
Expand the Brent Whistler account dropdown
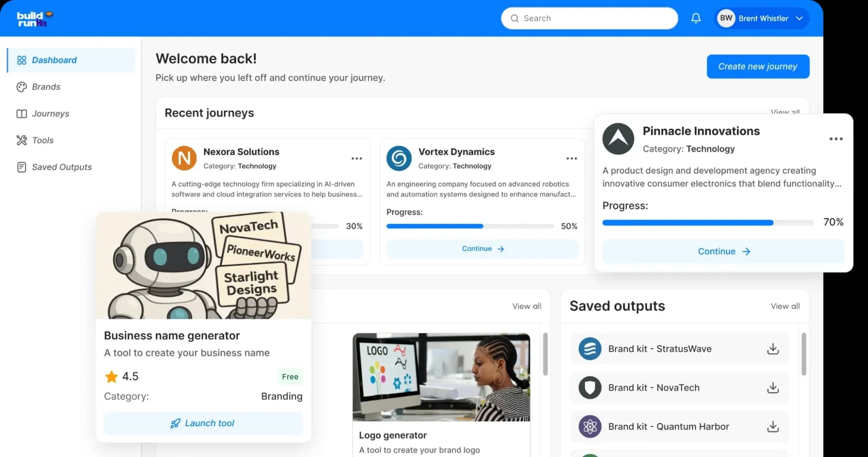799,18
